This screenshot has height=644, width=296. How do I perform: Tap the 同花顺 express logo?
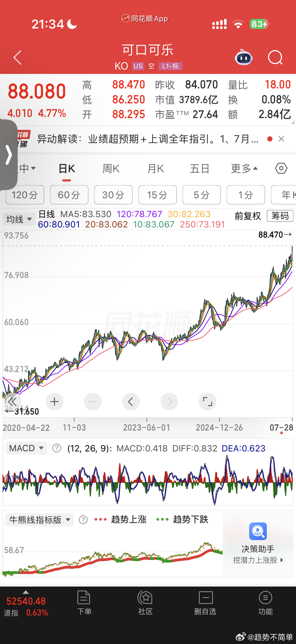[24, 139]
